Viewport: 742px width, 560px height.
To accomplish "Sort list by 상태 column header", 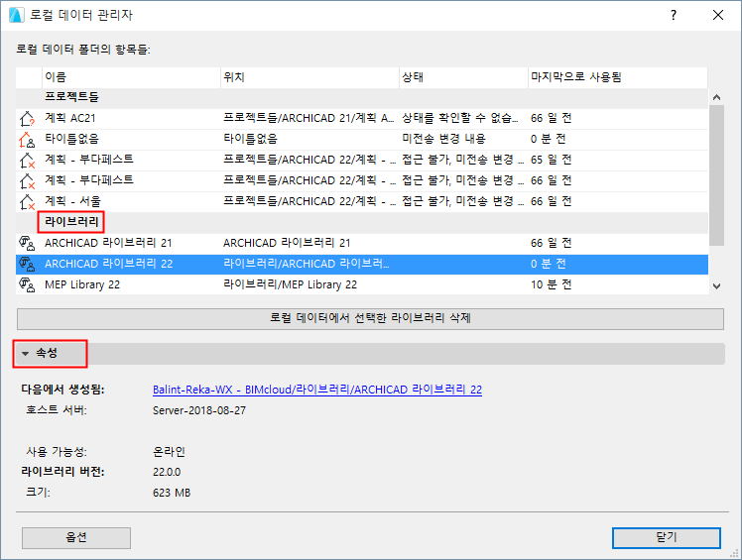I will (464, 77).
